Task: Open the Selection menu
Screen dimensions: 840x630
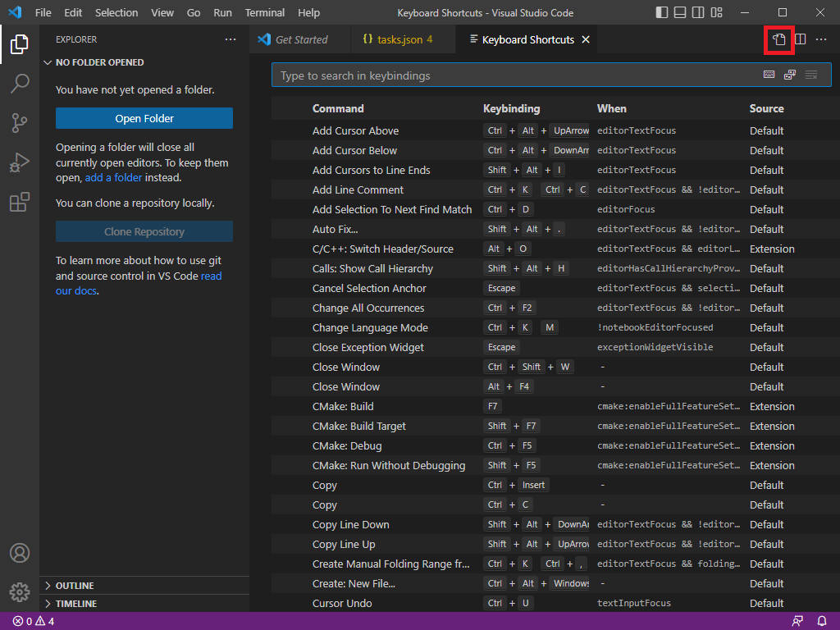Action: click(116, 12)
